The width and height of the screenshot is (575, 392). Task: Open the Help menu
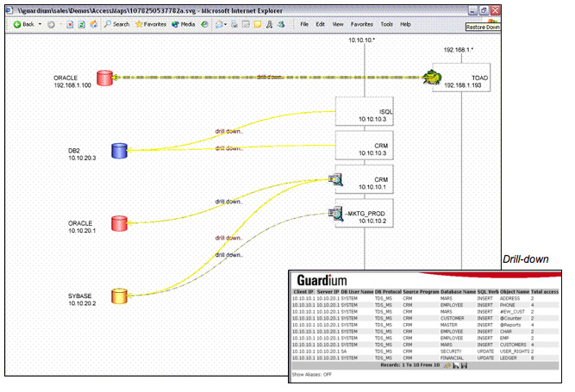[405, 24]
